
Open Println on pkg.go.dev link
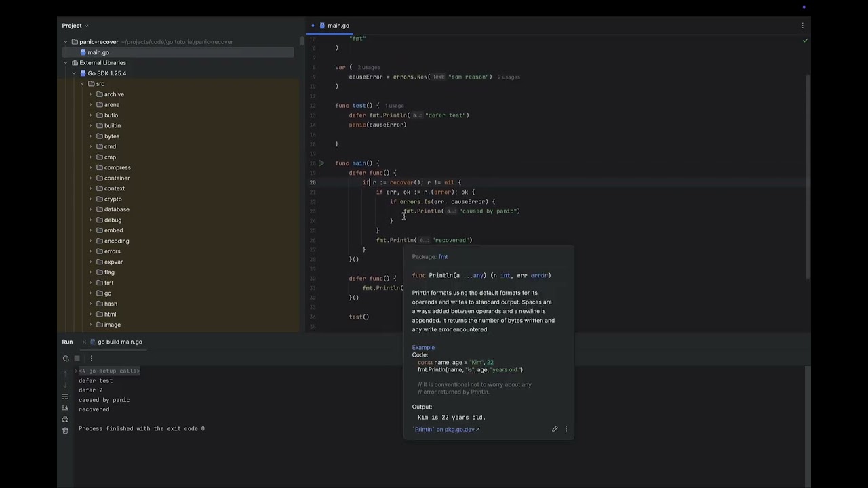coord(446,430)
